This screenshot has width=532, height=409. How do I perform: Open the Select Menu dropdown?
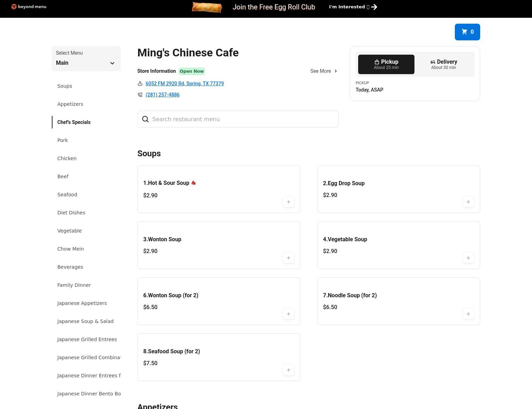point(86,59)
